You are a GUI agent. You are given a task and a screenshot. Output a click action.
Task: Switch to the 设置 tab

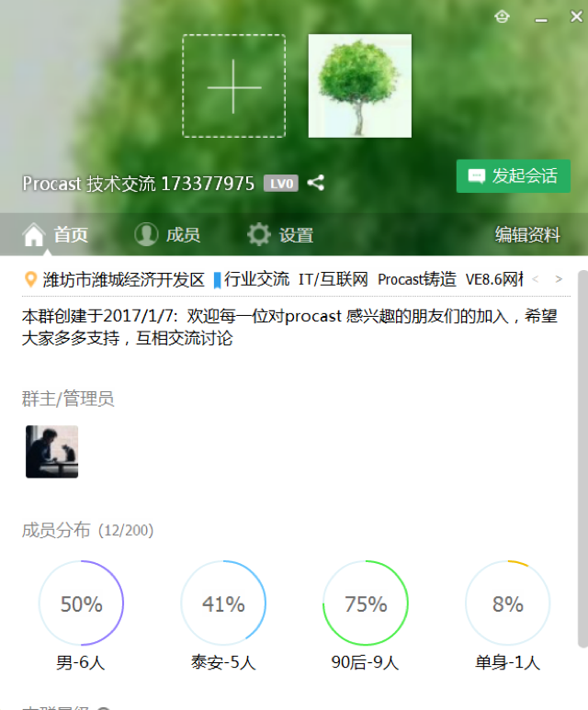click(280, 235)
